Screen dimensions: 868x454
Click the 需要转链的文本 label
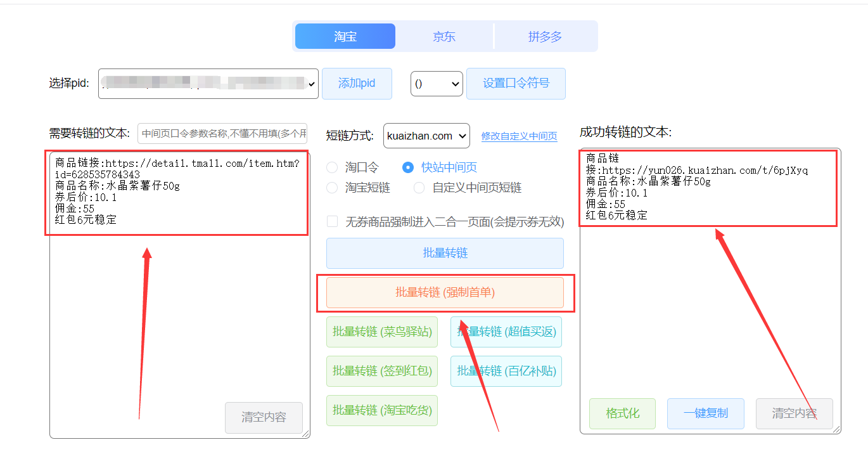(x=89, y=134)
